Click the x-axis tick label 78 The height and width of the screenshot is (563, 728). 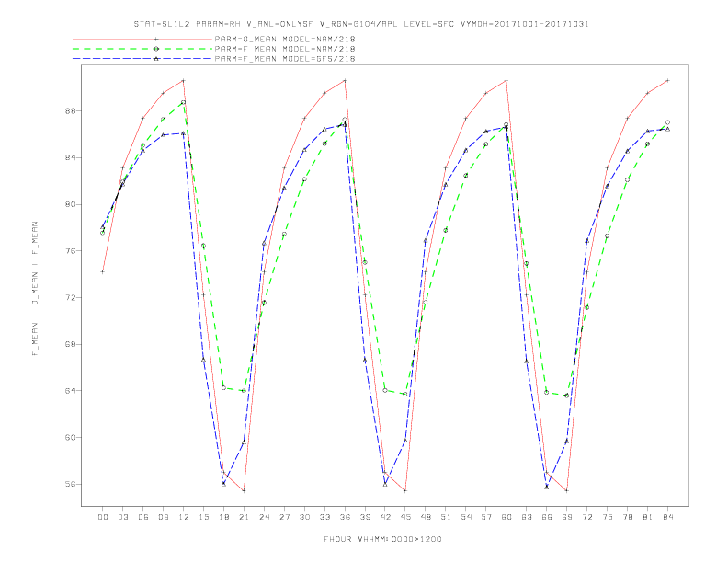click(x=628, y=517)
